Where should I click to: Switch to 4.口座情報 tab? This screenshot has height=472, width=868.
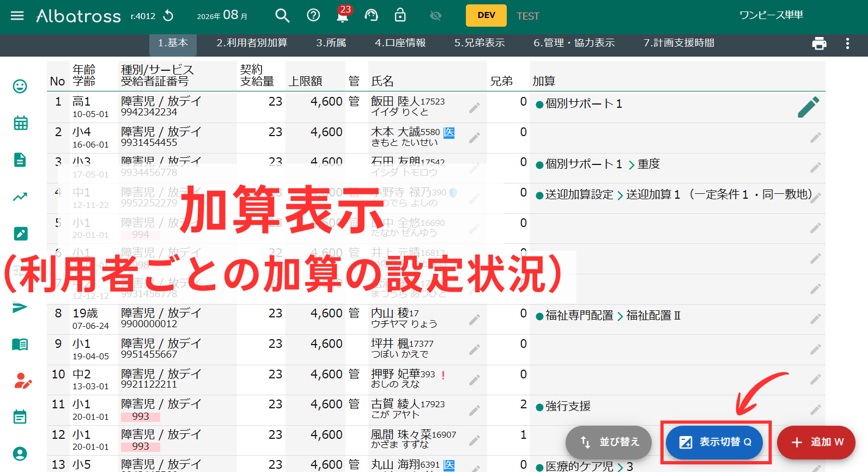click(400, 43)
